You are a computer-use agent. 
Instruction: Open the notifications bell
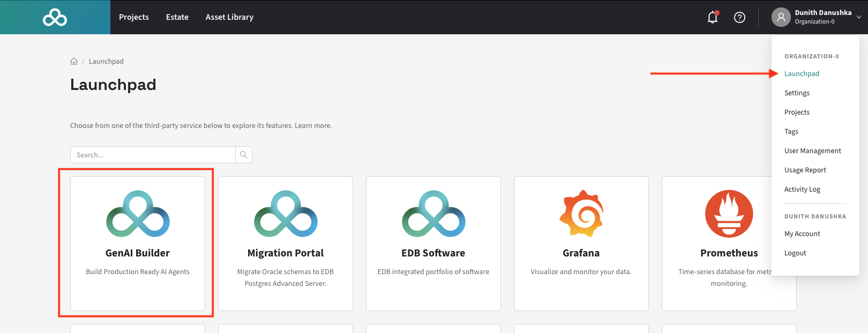pyautogui.click(x=712, y=17)
